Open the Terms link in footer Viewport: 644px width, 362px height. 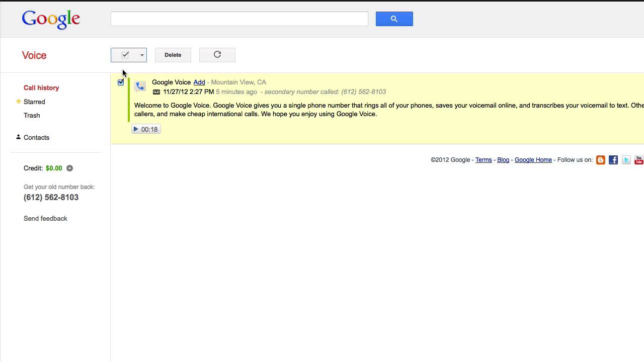pos(484,160)
